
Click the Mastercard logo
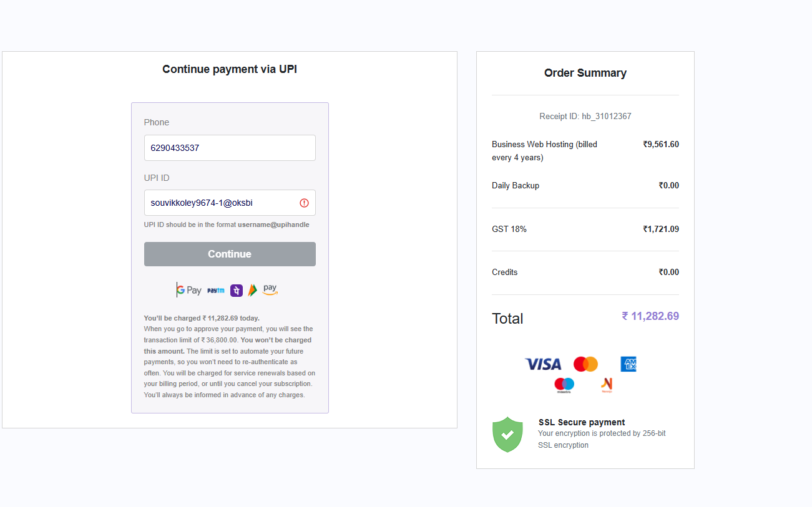click(x=585, y=364)
